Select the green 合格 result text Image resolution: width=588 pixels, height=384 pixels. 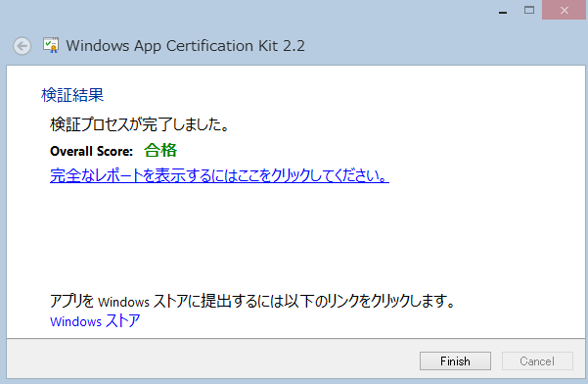click(x=160, y=150)
